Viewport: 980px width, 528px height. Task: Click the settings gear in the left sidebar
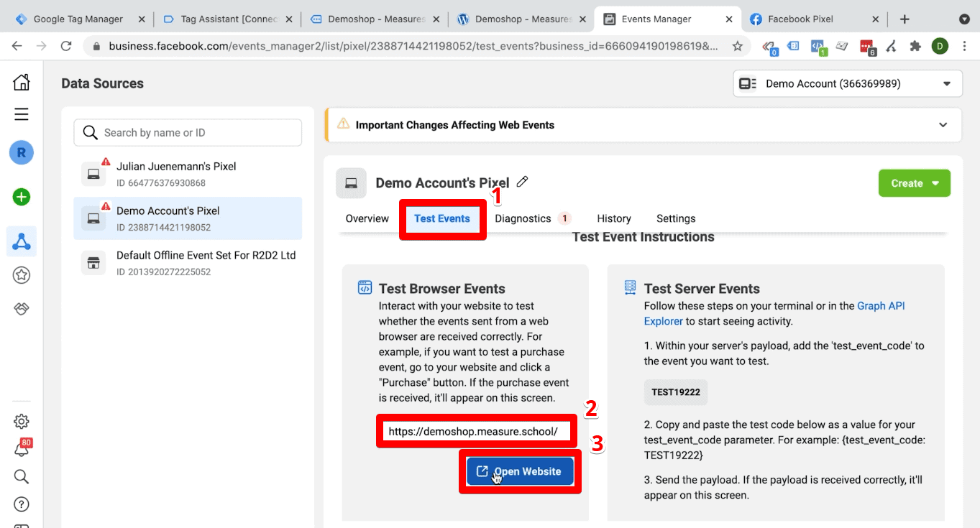22,421
